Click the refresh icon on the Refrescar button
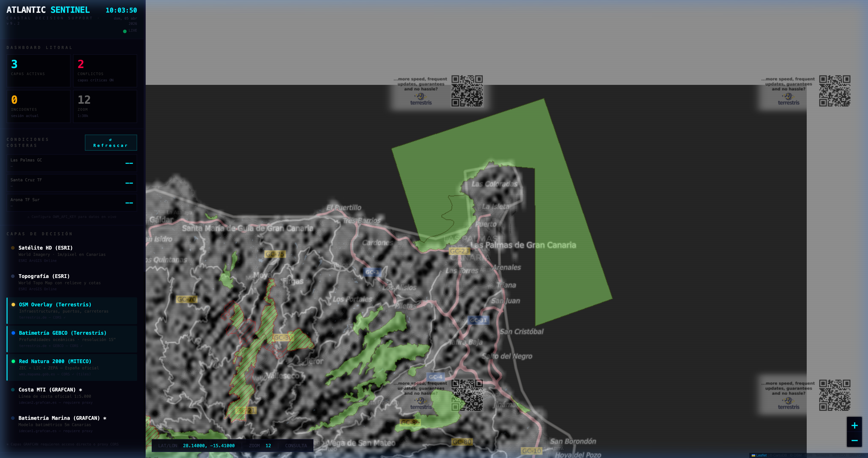This screenshot has width=868, height=458. [111, 140]
